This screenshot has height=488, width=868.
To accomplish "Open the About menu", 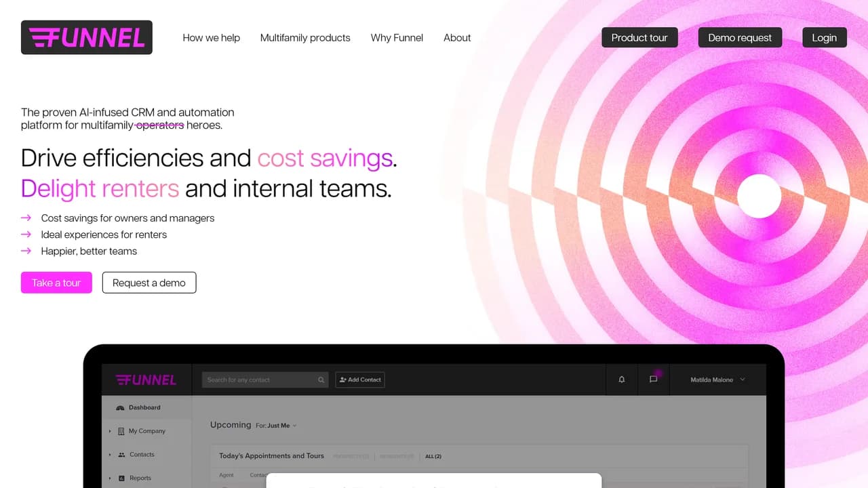I will click(457, 38).
